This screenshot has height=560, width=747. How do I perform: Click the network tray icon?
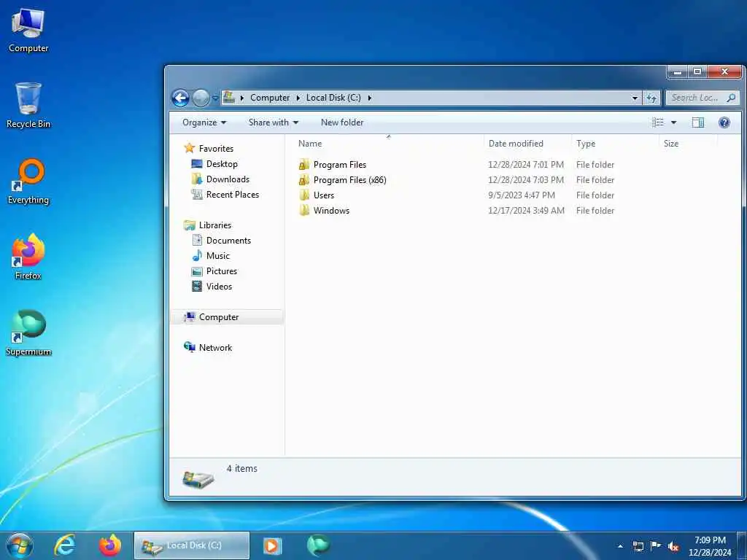(x=638, y=546)
